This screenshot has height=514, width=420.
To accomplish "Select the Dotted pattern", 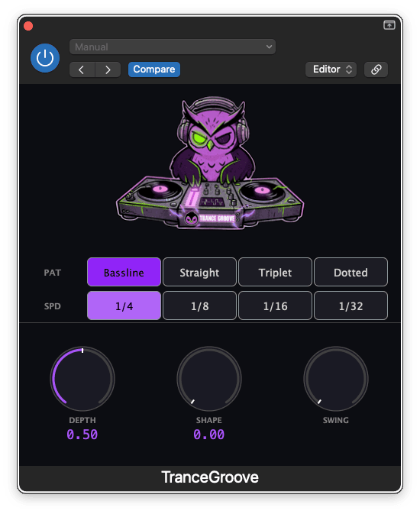I will click(x=351, y=272).
